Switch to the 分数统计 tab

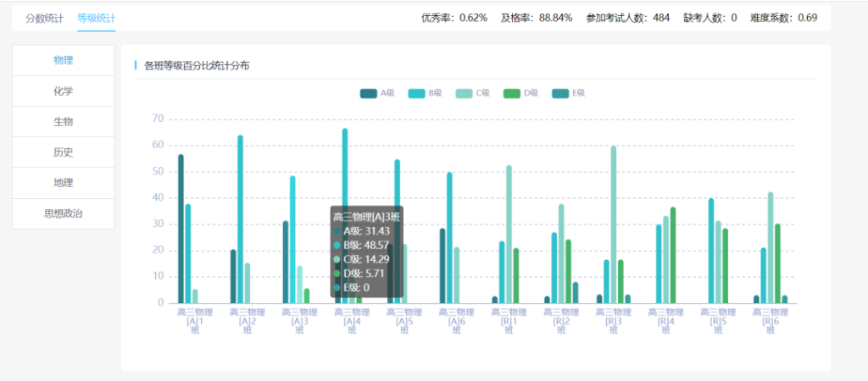point(44,19)
